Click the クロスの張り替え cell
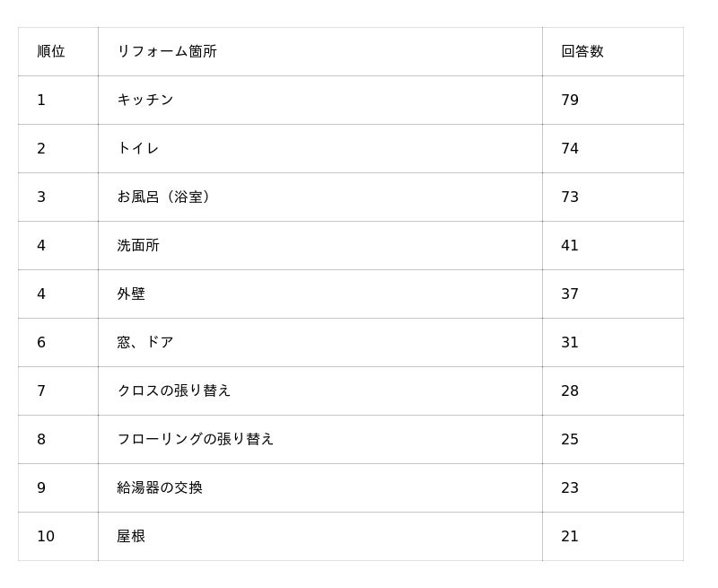 (x=174, y=391)
